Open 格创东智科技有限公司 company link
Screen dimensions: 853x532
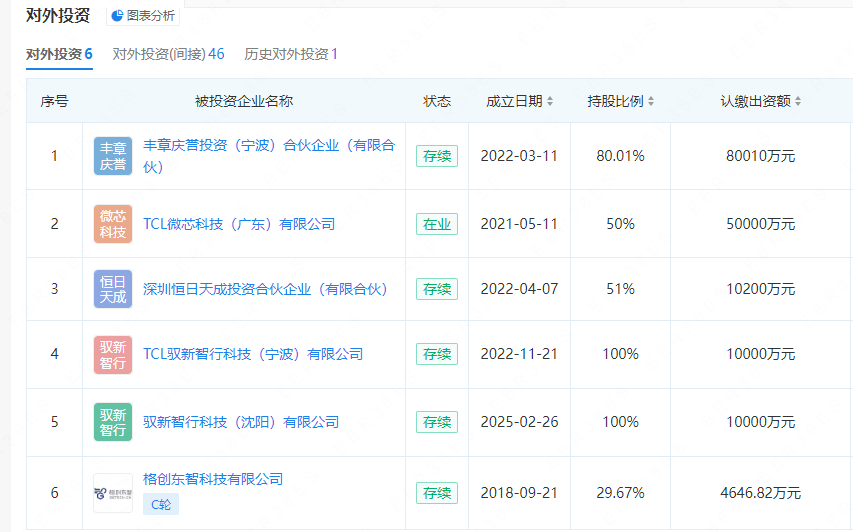pyautogui.click(x=213, y=479)
